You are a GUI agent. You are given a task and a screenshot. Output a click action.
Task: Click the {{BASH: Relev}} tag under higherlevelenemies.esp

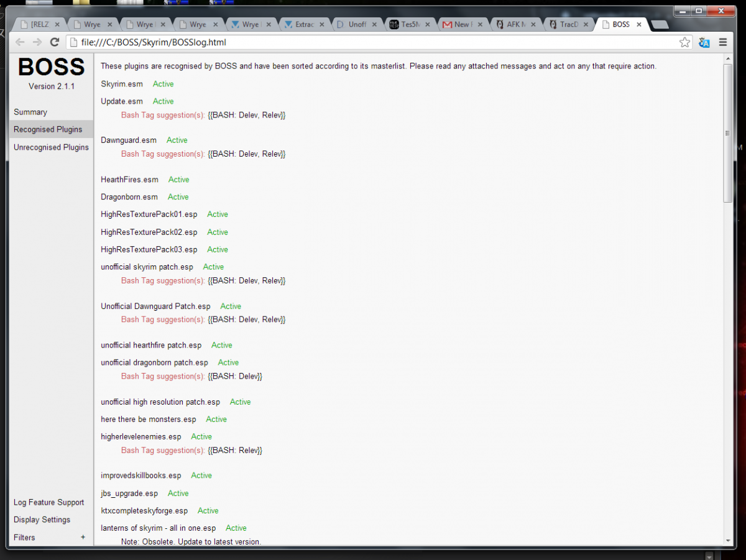[x=235, y=451]
